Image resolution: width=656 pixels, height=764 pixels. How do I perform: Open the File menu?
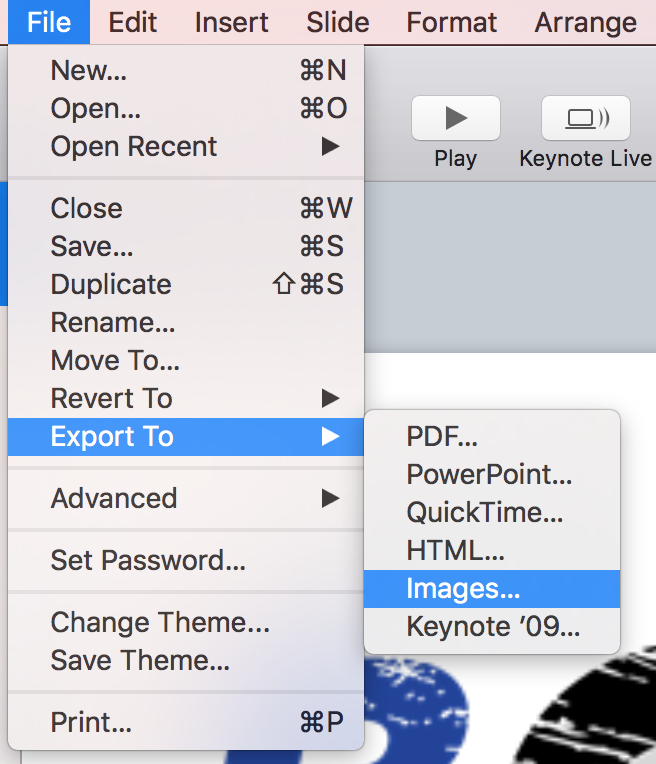click(49, 22)
